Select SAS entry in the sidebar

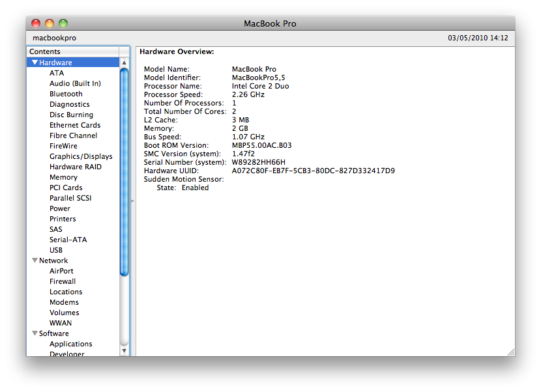coord(55,229)
